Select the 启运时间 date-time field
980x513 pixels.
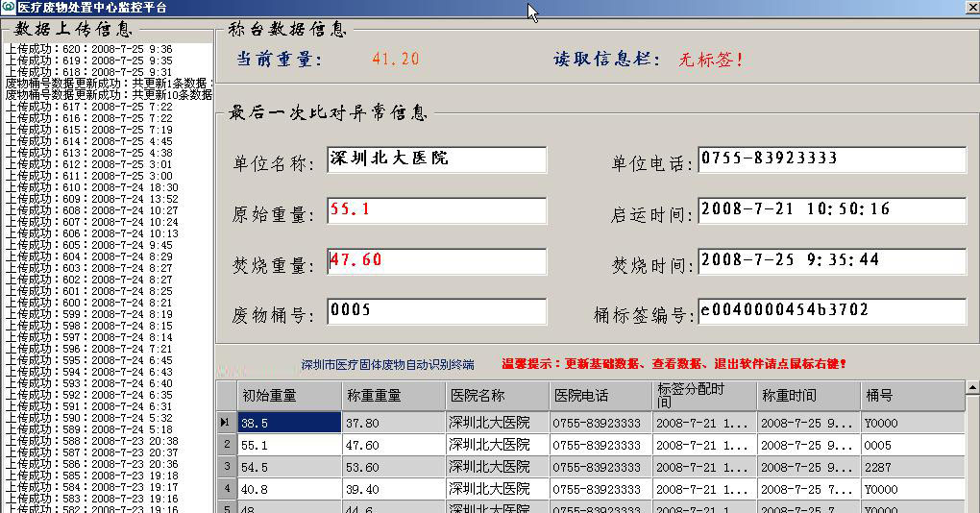tap(831, 210)
